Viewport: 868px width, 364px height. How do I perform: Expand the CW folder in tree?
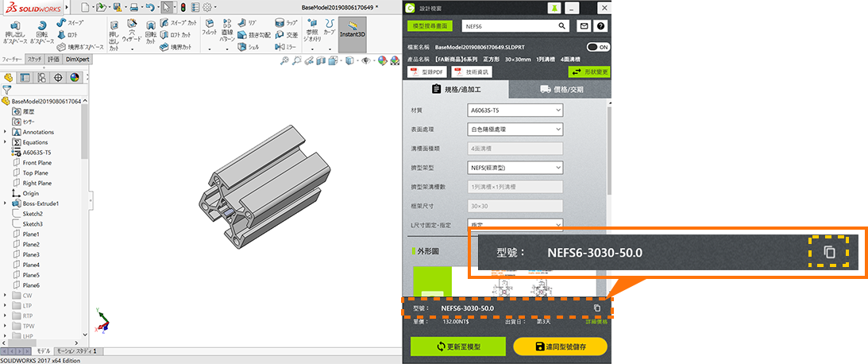(5, 296)
